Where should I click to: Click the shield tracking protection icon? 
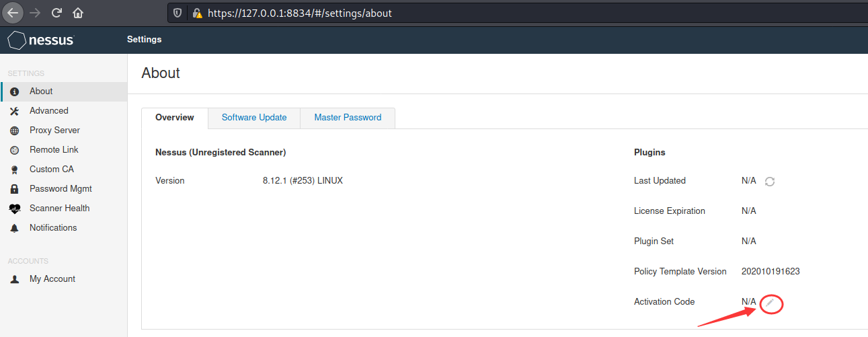pyautogui.click(x=177, y=13)
